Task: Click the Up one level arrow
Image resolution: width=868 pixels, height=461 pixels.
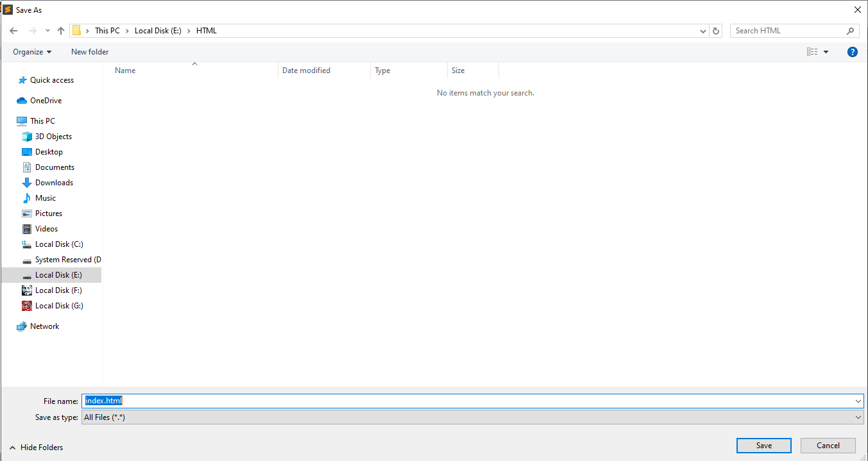Action: click(x=61, y=31)
